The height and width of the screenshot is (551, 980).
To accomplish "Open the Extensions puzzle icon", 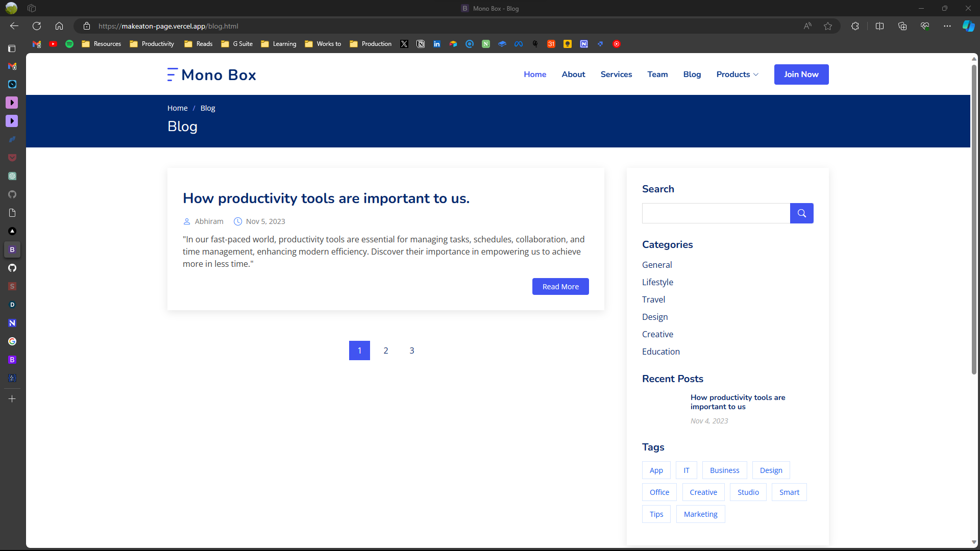I will pyautogui.click(x=855, y=26).
